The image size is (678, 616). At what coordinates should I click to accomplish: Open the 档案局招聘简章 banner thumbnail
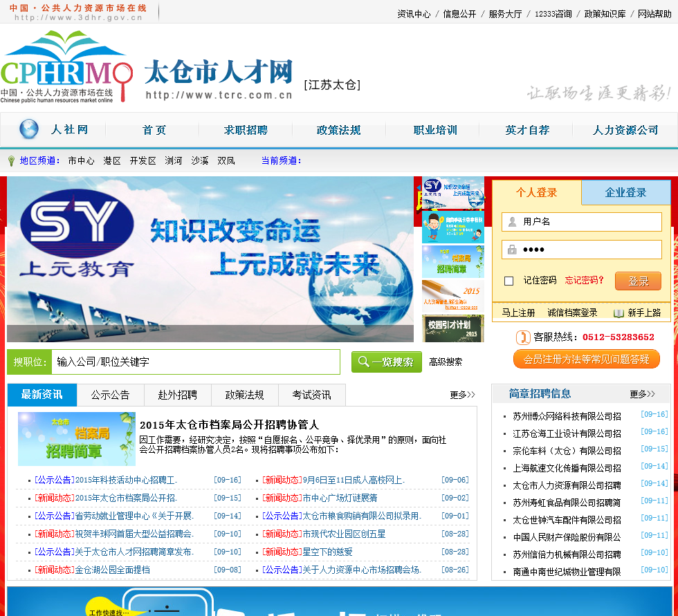click(452, 262)
